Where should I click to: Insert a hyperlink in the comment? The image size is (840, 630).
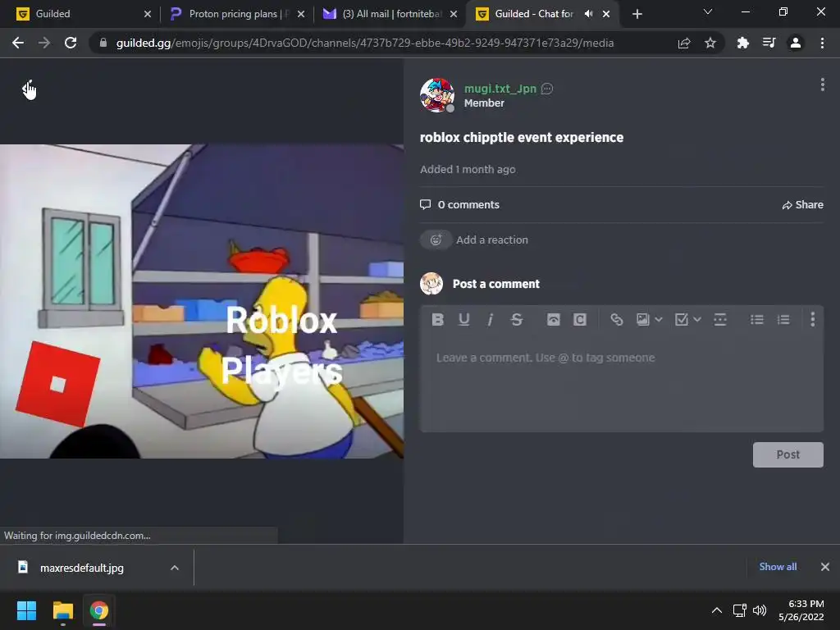[617, 320]
